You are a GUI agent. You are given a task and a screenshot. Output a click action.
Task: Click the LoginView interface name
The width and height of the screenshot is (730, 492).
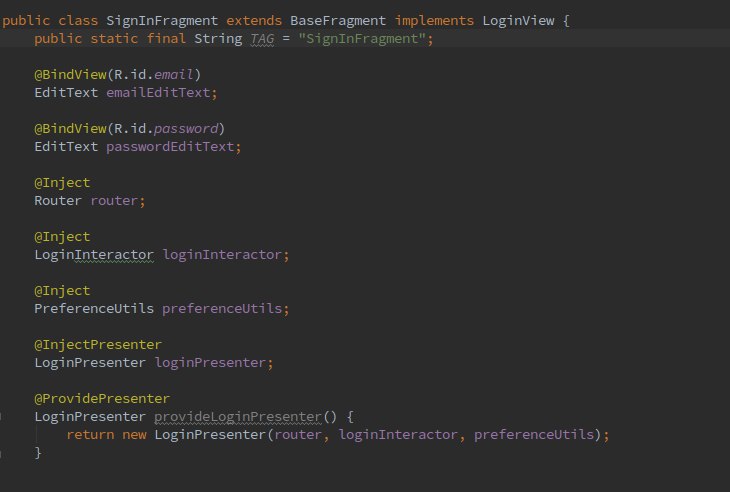pos(519,21)
